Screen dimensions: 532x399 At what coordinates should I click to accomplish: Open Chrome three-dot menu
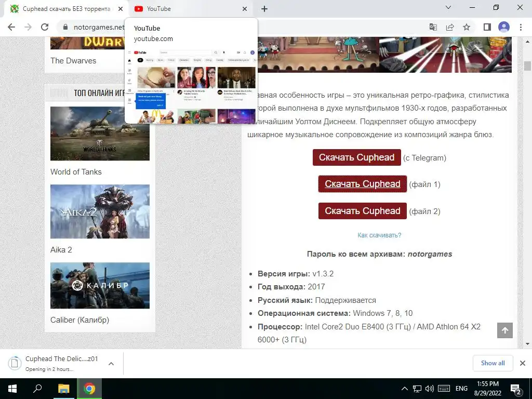[x=521, y=27]
